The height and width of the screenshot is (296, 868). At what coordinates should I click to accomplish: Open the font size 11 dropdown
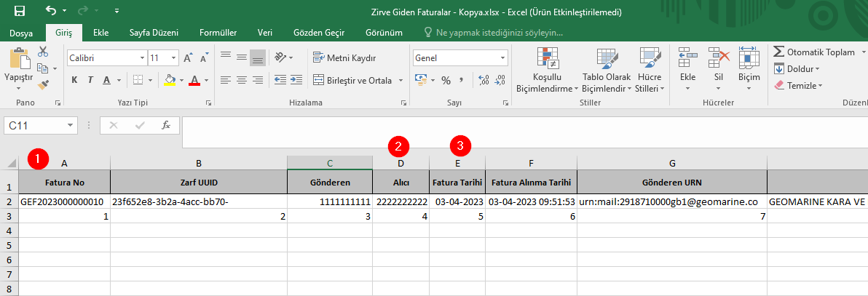coord(174,57)
